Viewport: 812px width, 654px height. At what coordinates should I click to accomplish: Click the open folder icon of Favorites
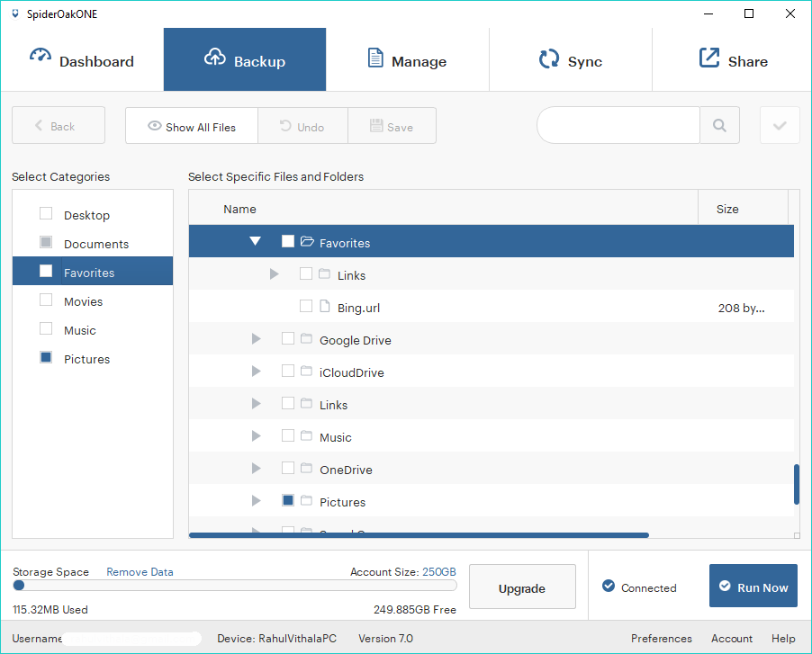point(307,241)
